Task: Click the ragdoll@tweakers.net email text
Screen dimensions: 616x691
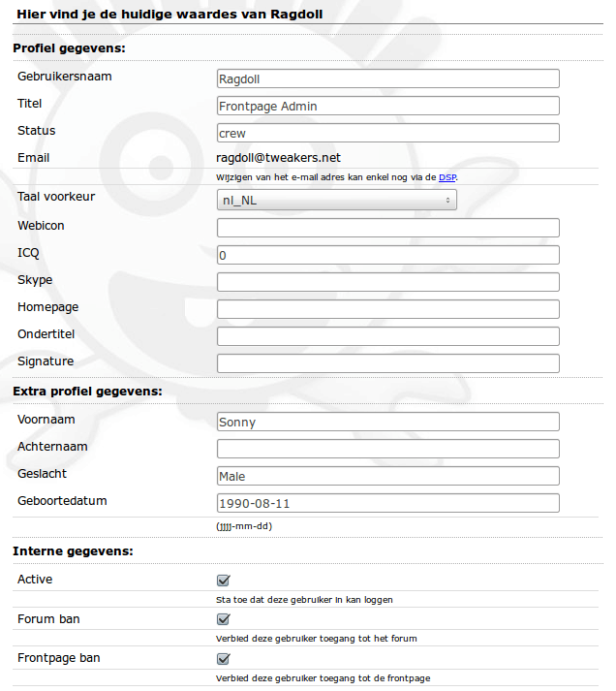Action: tap(279, 158)
